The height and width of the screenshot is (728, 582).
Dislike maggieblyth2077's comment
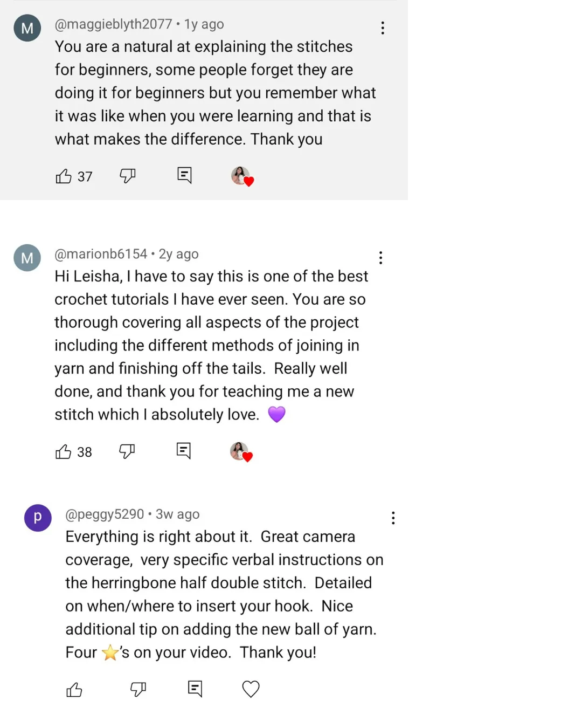pos(127,176)
